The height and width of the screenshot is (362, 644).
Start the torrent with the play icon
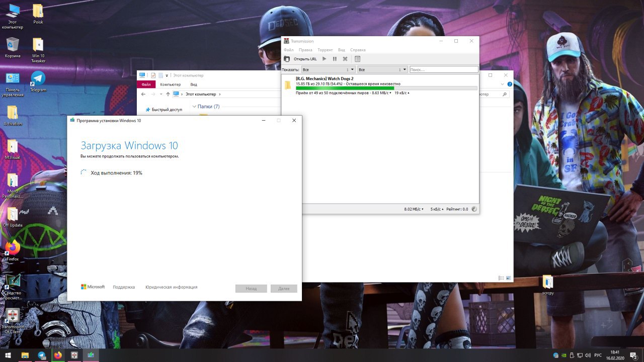(x=324, y=59)
